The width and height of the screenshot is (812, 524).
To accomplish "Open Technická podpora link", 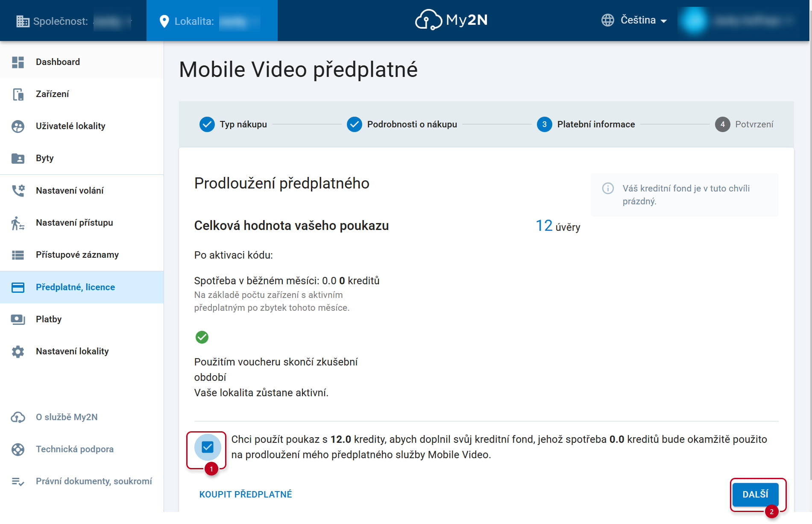I will 82,449.
